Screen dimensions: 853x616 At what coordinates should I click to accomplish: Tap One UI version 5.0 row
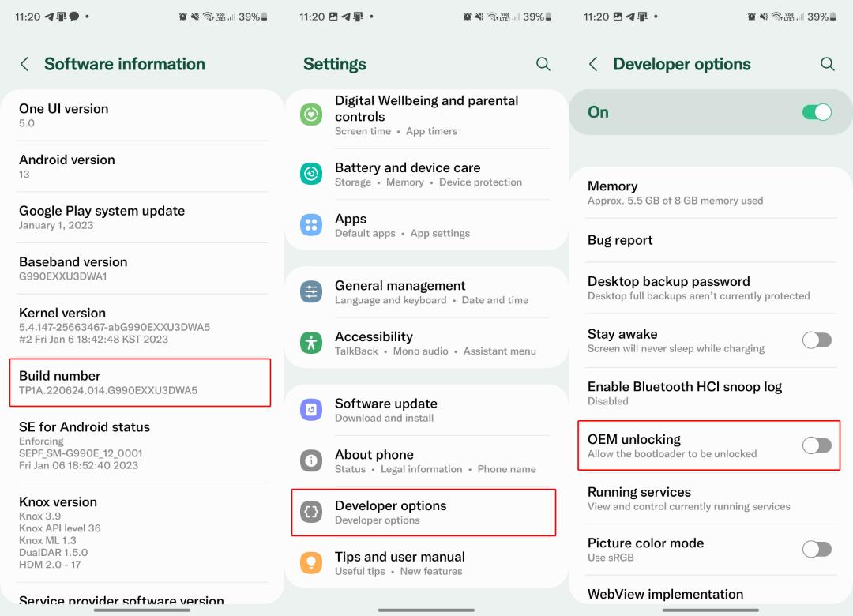coord(142,115)
